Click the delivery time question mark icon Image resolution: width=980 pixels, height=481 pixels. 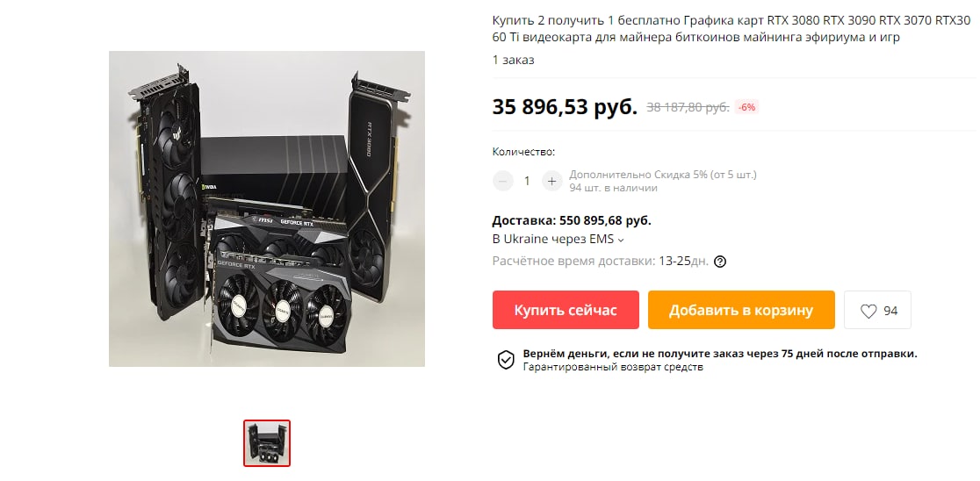point(720,261)
